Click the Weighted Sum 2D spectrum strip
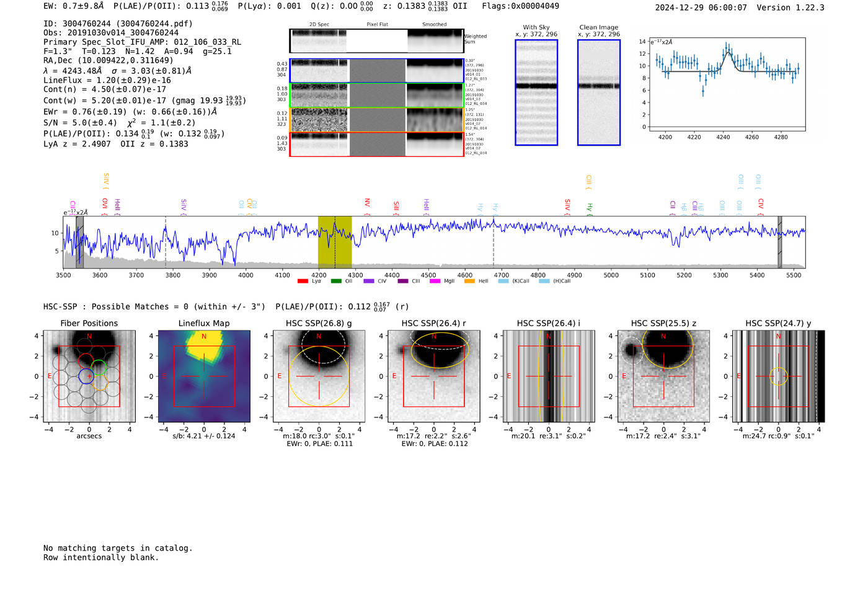 [x=376, y=41]
